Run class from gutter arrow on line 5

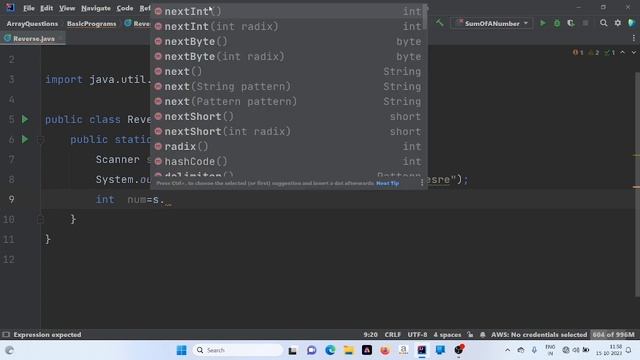coord(25,119)
